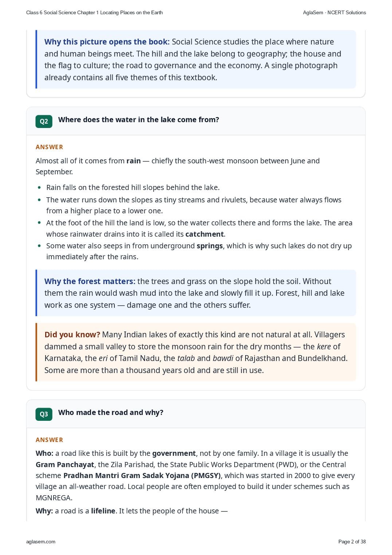Click the 'Did you know?' callout heading
Image resolution: width=392 pixels, height=555 pixels.
tap(72, 334)
